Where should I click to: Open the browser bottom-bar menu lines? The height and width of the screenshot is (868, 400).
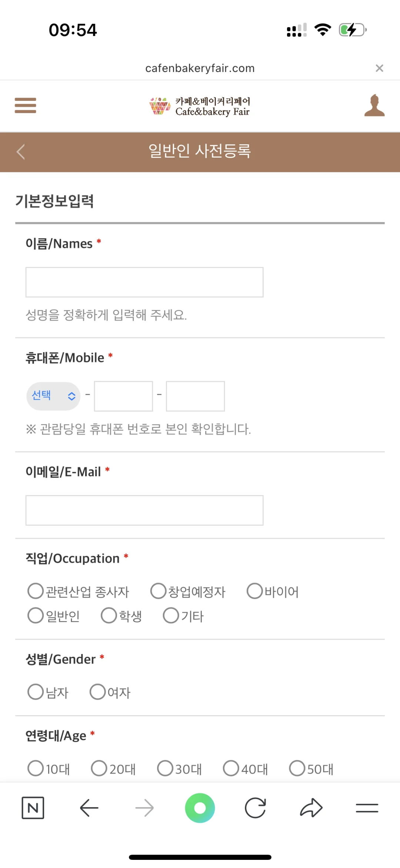pos(367,808)
